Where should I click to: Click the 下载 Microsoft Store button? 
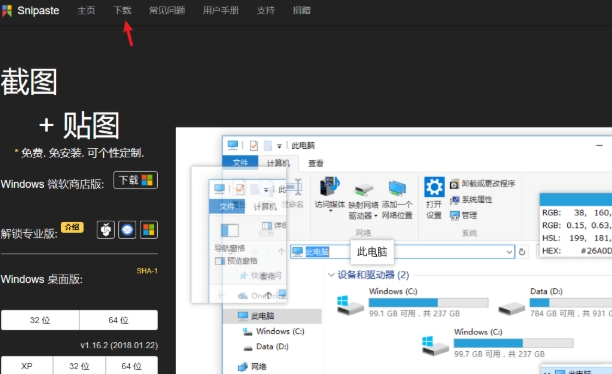[135, 180]
